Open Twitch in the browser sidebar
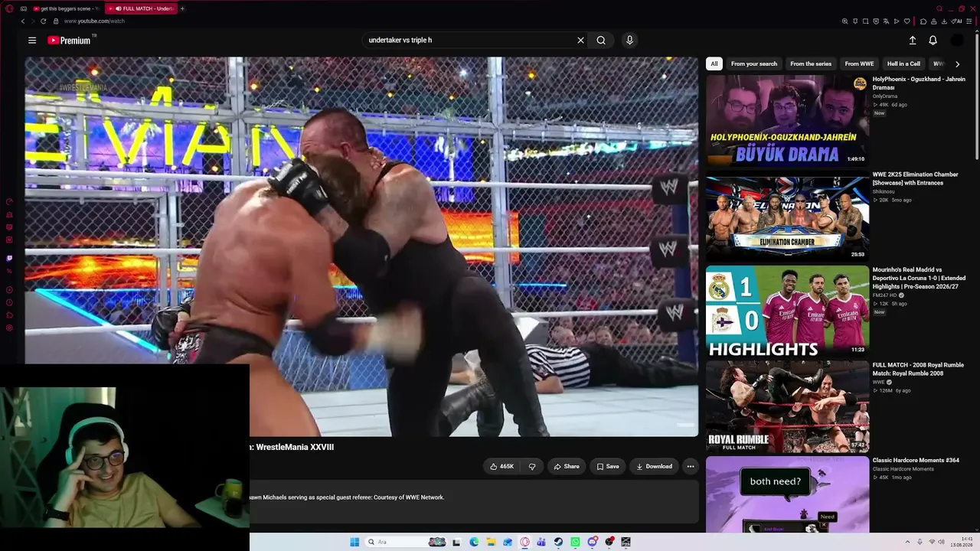980x551 pixels. pyautogui.click(x=9, y=258)
